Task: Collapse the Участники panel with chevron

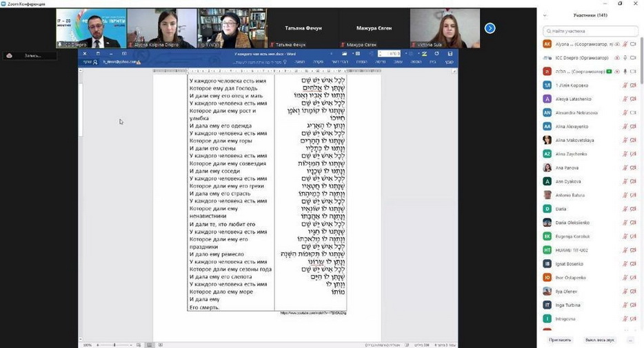Action: coord(546,14)
